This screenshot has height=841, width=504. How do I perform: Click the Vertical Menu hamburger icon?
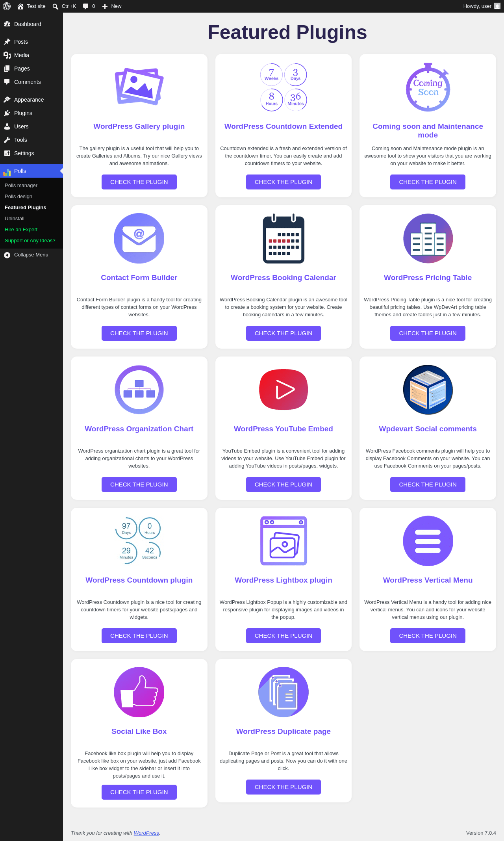428,541
